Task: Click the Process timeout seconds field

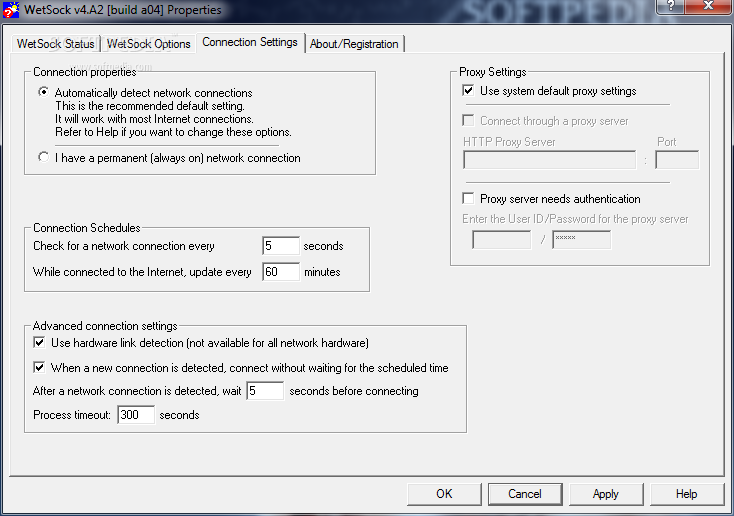Action: tap(136, 415)
